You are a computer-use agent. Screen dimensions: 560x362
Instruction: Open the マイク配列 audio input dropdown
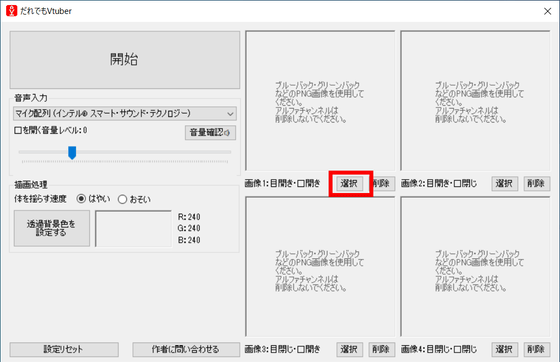pos(125,114)
